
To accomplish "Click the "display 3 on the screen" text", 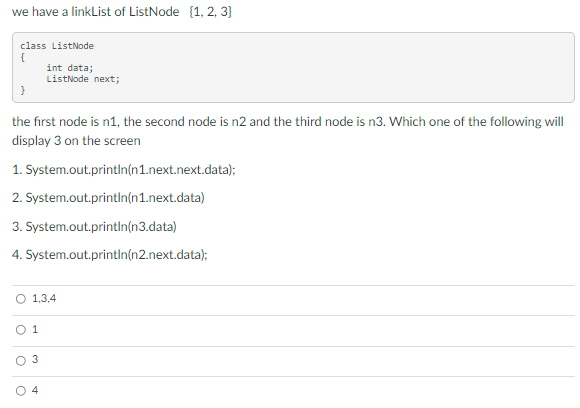I will [76, 141].
